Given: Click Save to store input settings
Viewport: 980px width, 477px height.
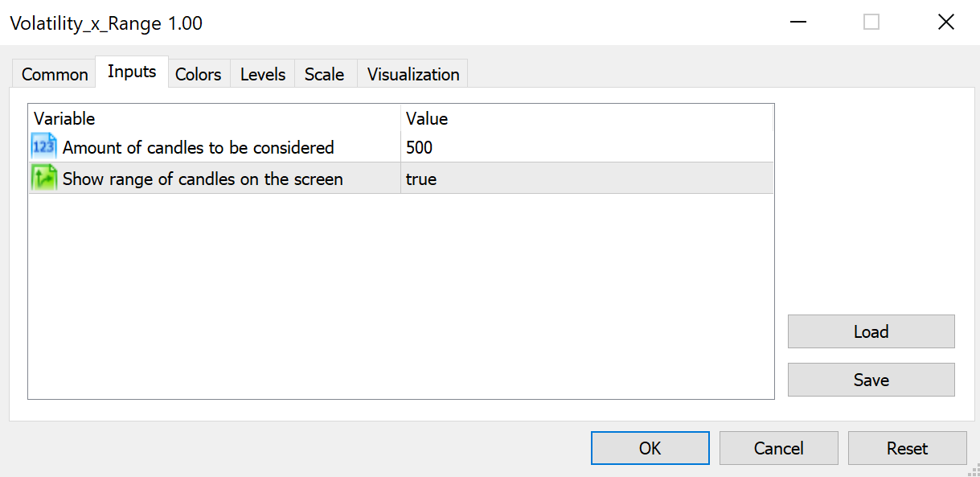Looking at the screenshot, I should (871, 379).
